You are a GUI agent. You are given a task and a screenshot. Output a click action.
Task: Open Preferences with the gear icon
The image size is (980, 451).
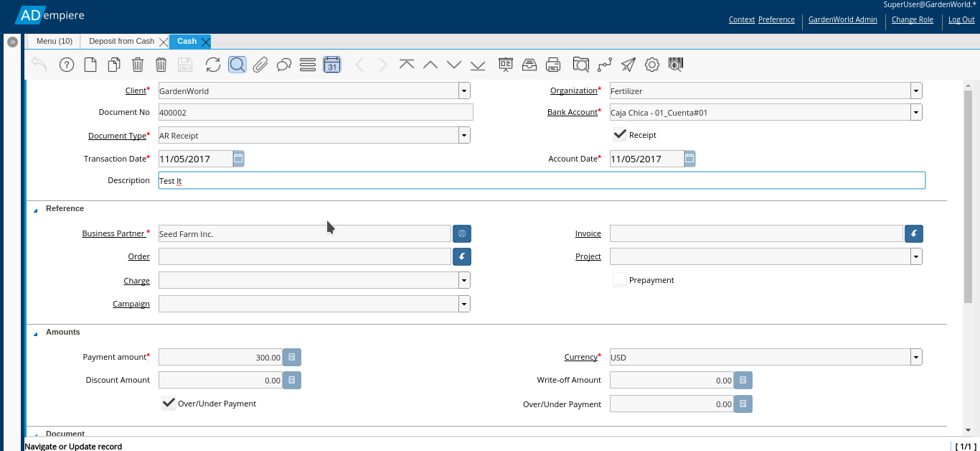tap(651, 65)
